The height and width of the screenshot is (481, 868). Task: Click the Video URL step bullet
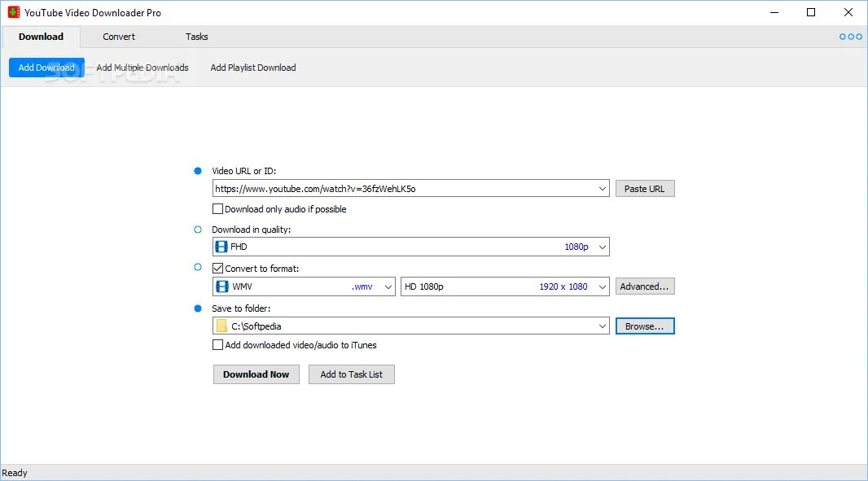pyautogui.click(x=197, y=171)
